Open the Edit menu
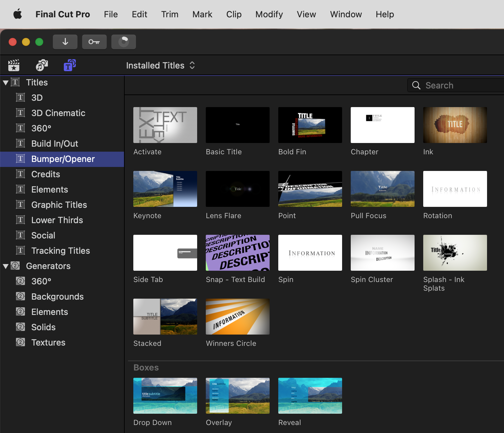The image size is (504, 433). pyautogui.click(x=140, y=14)
